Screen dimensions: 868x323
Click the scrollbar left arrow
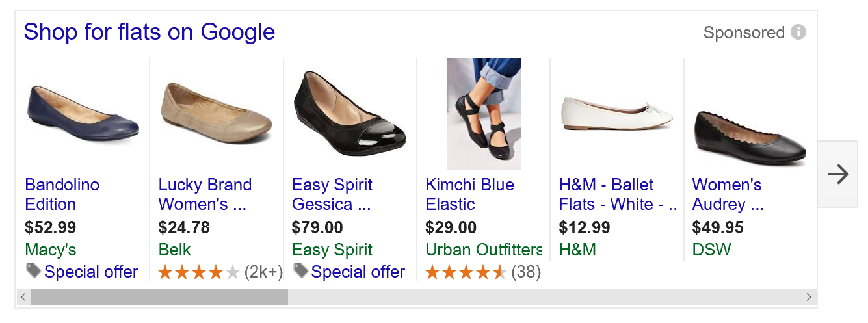click(23, 297)
